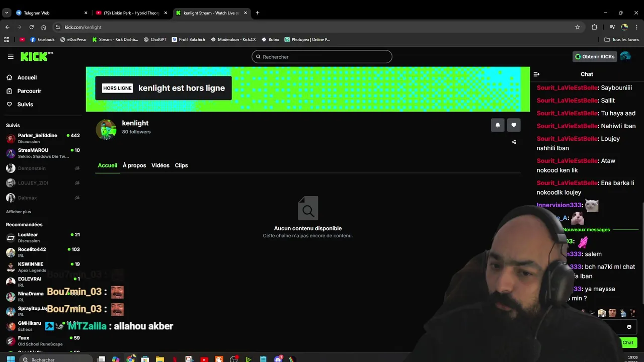Bookmark this page with star icon
644x362 pixels.
click(578, 27)
